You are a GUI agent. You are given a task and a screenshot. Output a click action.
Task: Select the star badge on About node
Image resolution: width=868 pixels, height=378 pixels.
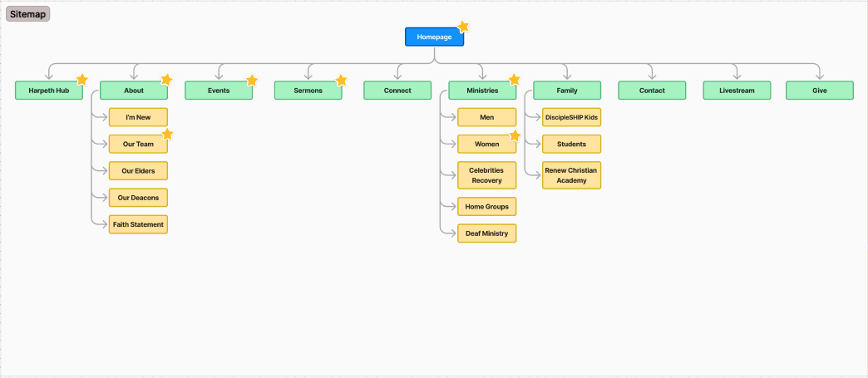[166, 80]
